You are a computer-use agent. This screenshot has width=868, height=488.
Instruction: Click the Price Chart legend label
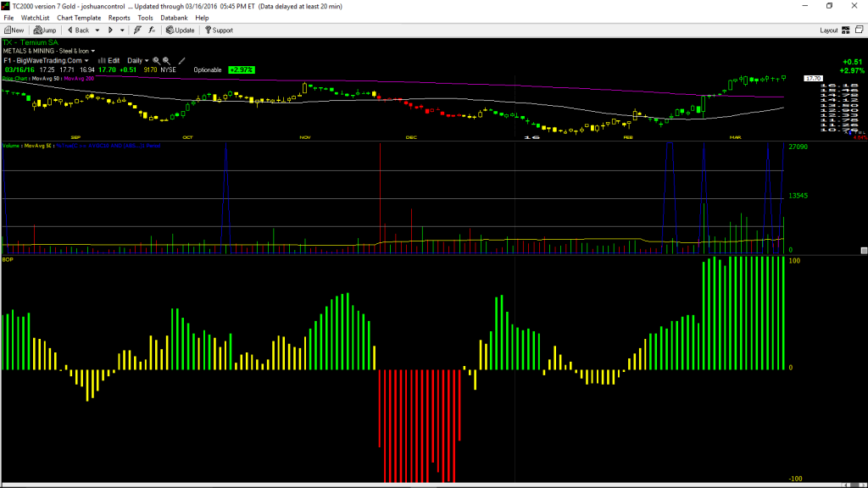click(15, 79)
